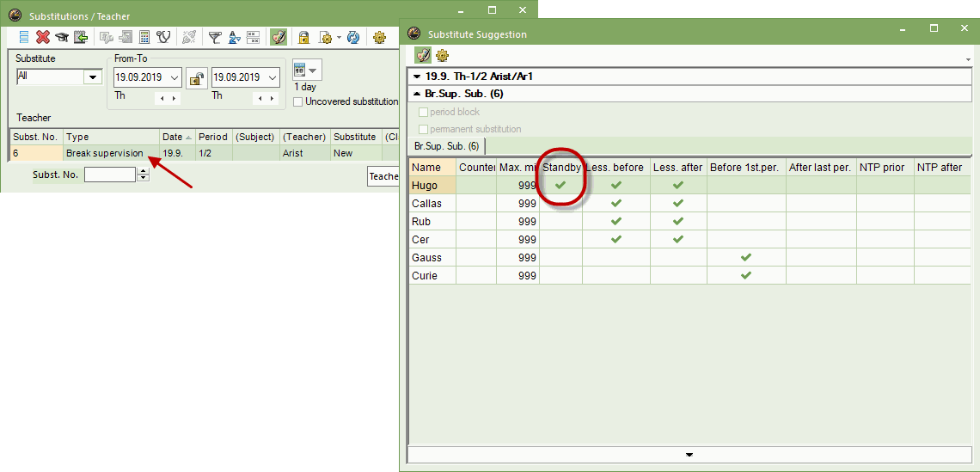Click the Type column header
The image size is (980, 472).
point(111,137)
